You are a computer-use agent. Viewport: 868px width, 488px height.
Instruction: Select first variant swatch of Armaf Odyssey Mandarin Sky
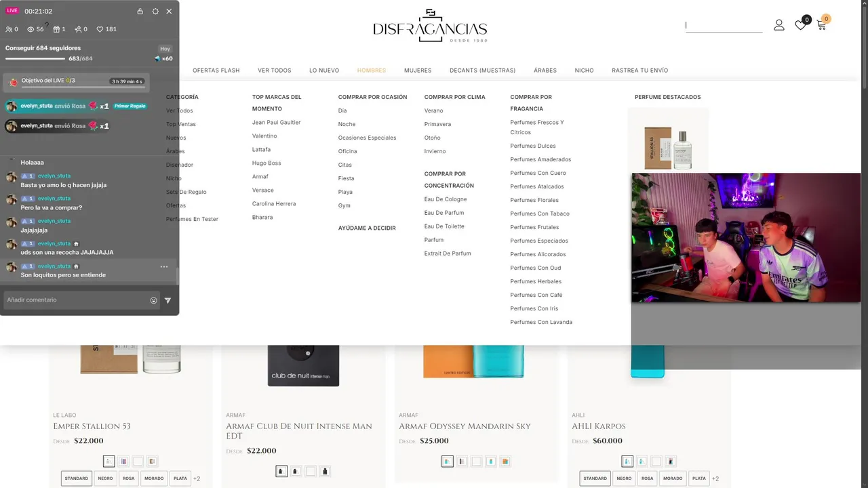(x=448, y=461)
